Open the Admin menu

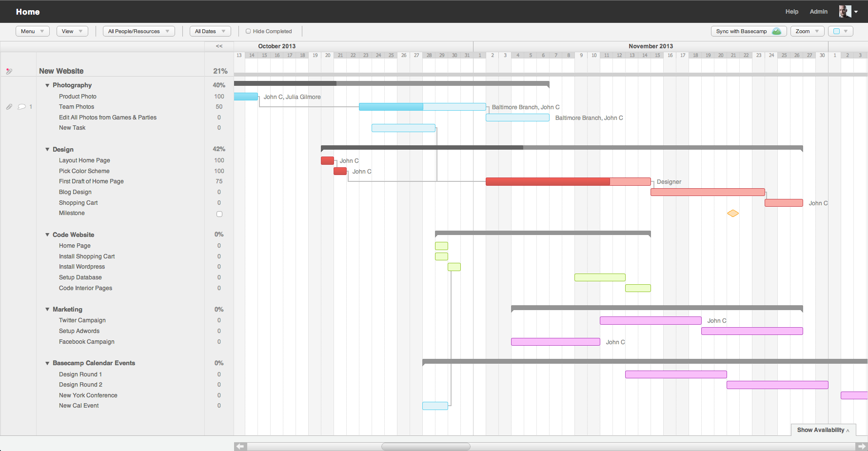(x=818, y=12)
